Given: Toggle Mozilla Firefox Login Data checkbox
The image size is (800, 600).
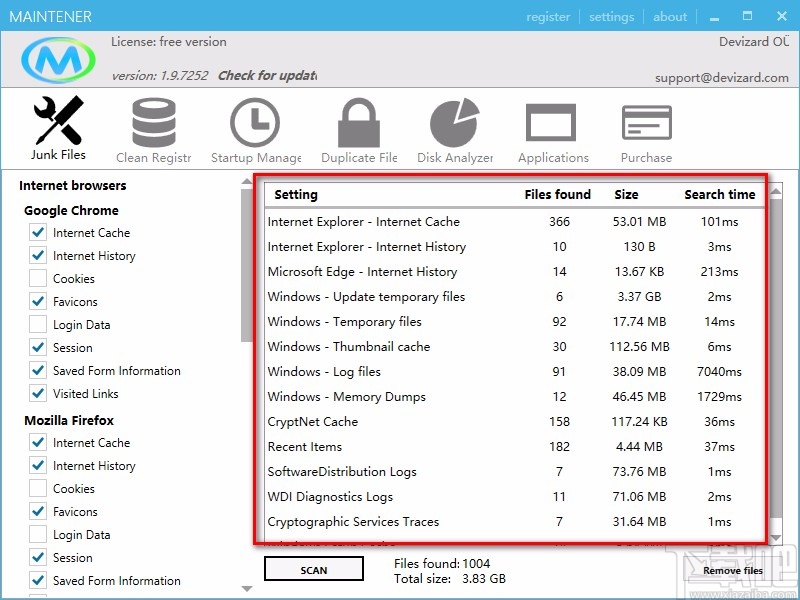Looking at the screenshot, I should point(38,535).
